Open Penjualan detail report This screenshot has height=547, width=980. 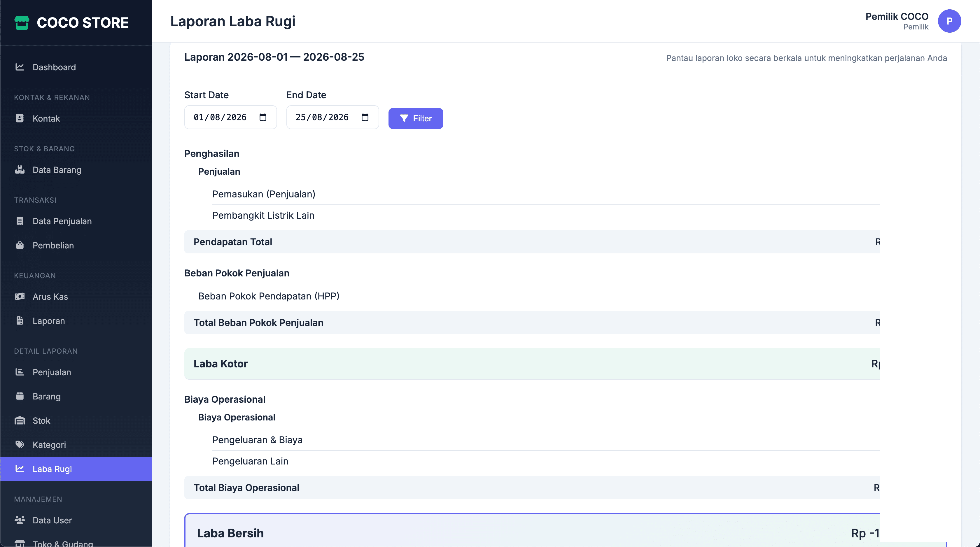click(76, 372)
